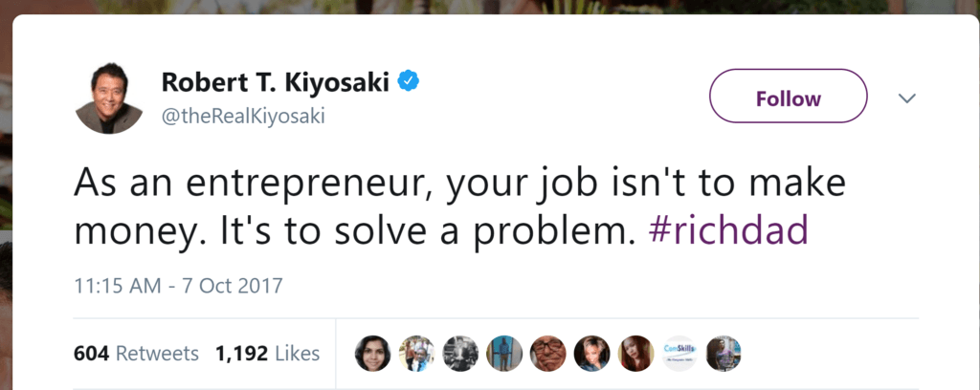
Task: Open the avatar of elderly man with glasses
Action: coord(548,354)
